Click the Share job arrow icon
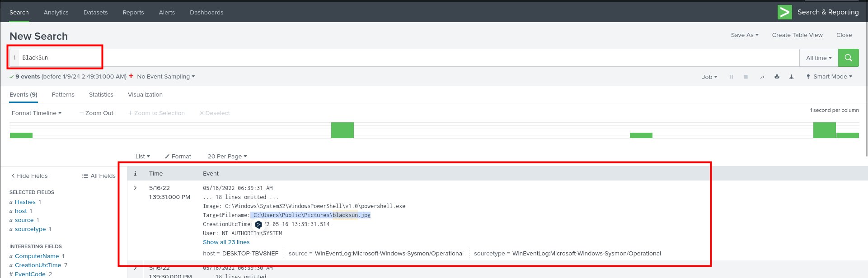This screenshot has height=278, width=868. pyautogui.click(x=762, y=77)
